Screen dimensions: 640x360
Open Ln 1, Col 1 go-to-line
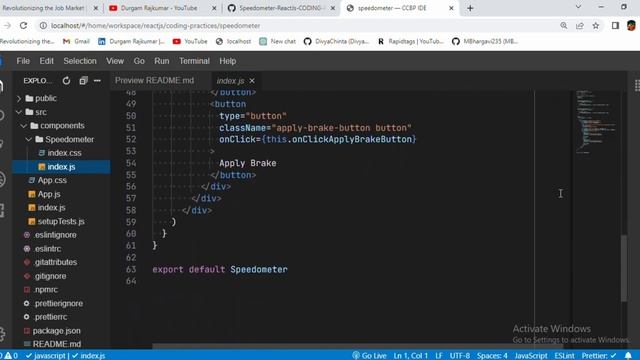(411, 356)
